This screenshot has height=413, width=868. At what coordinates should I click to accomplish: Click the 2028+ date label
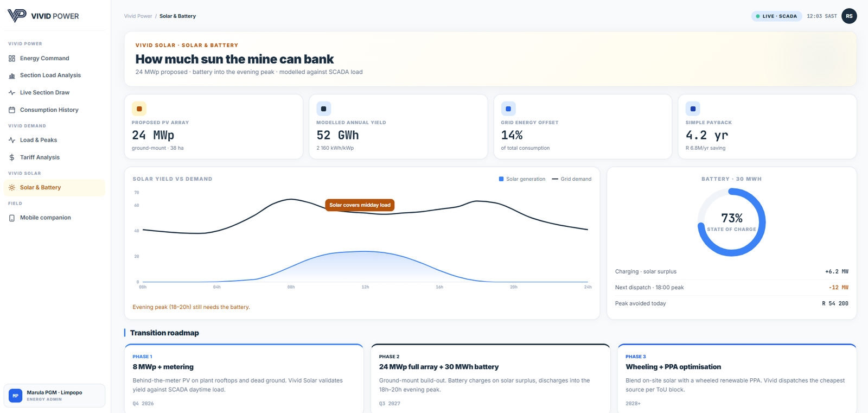[x=633, y=404]
